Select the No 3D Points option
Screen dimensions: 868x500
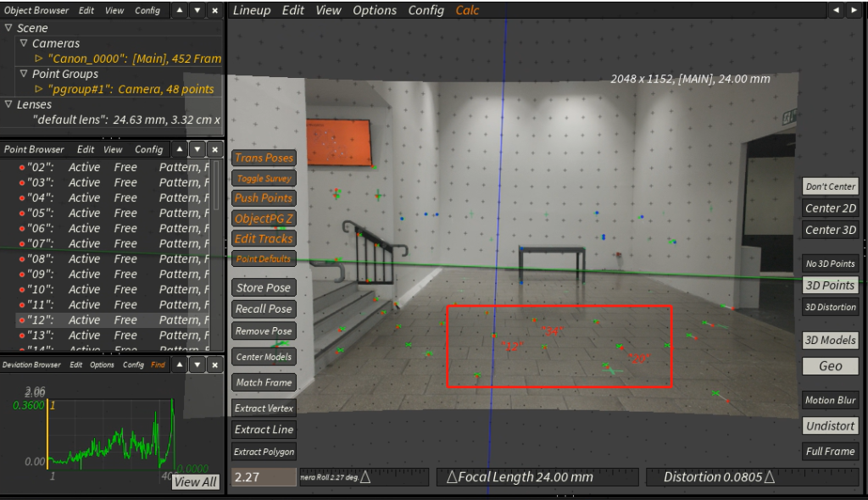coord(831,264)
